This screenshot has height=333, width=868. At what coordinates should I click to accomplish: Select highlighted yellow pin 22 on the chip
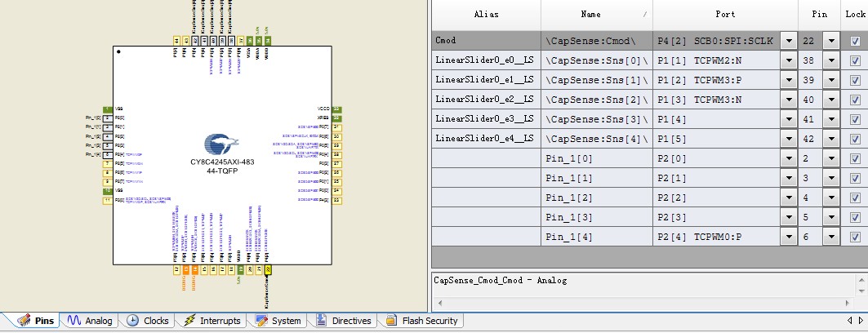click(268, 269)
